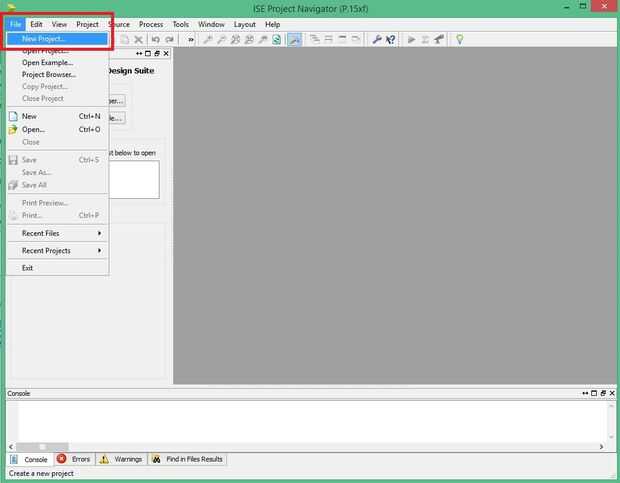This screenshot has height=483, width=620.
Task: Click the green Run play arrow icon
Action: pyautogui.click(x=411, y=40)
